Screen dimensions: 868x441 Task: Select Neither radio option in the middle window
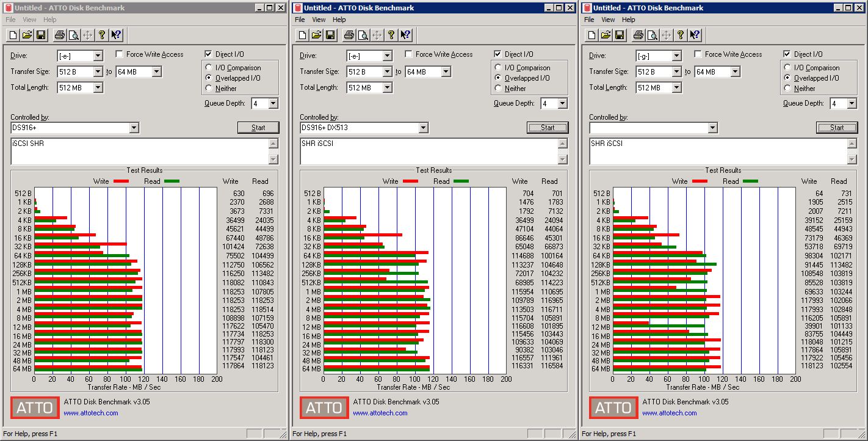pyautogui.click(x=499, y=89)
